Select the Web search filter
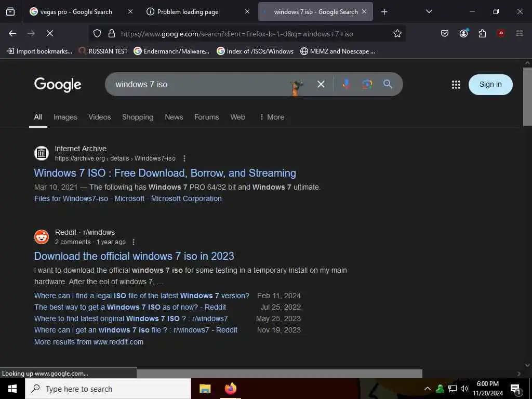532x399 pixels. coord(237,117)
